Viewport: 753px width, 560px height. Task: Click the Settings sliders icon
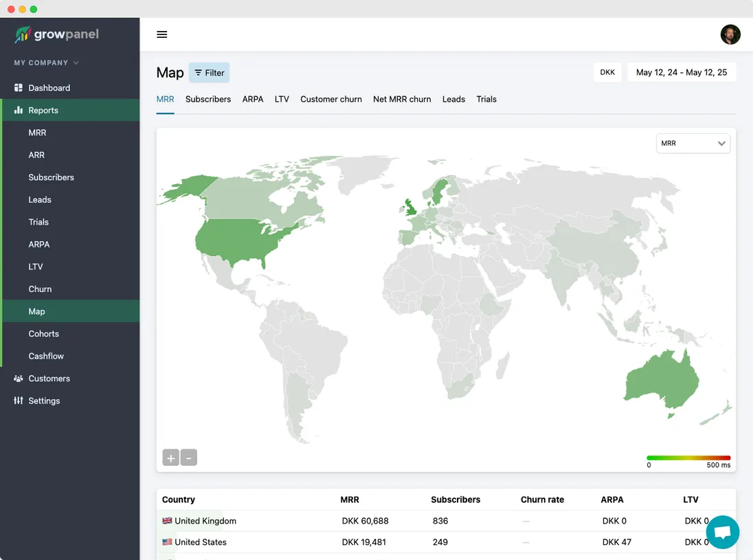(x=19, y=401)
